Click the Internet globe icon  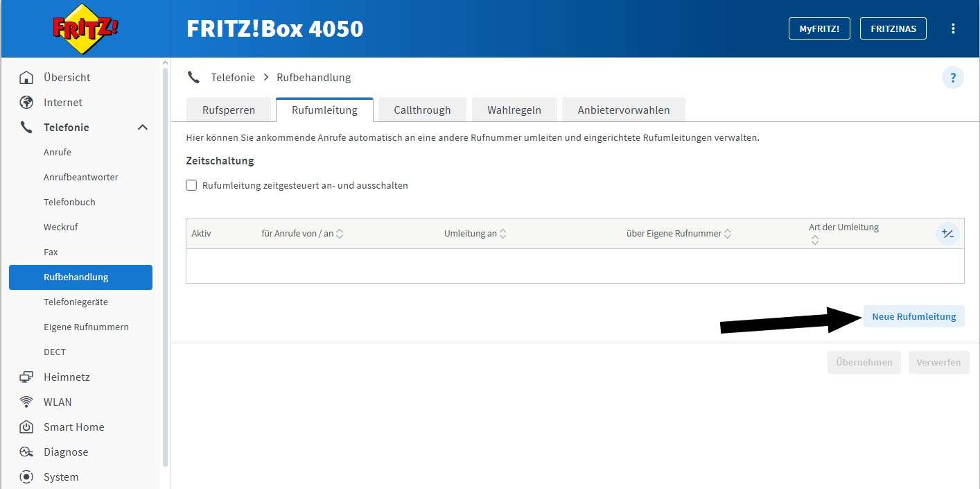pos(26,103)
